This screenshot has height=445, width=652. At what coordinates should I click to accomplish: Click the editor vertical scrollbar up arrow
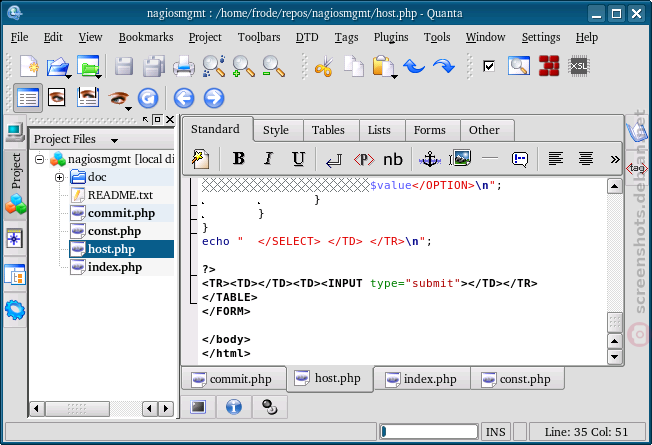pyautogui.click(x=614, y=186)
